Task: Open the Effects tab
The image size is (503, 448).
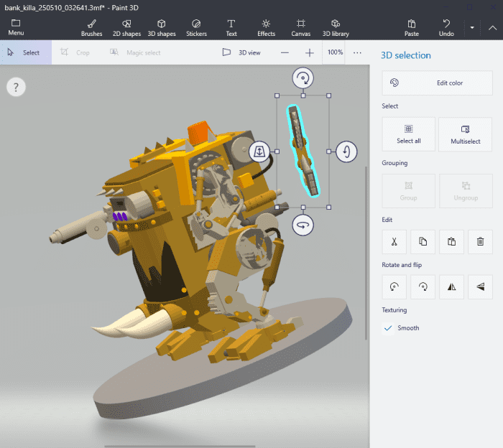Action: [266, 28]
